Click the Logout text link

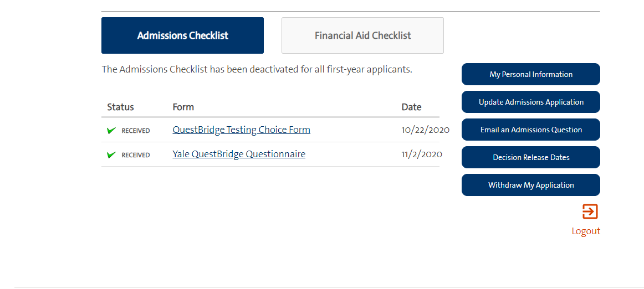point(586,231)
